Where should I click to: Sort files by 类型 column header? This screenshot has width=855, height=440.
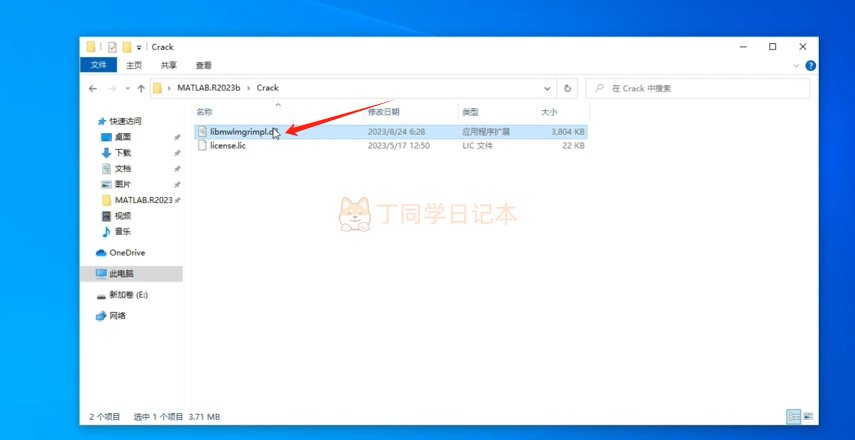(x=469, y=112)
